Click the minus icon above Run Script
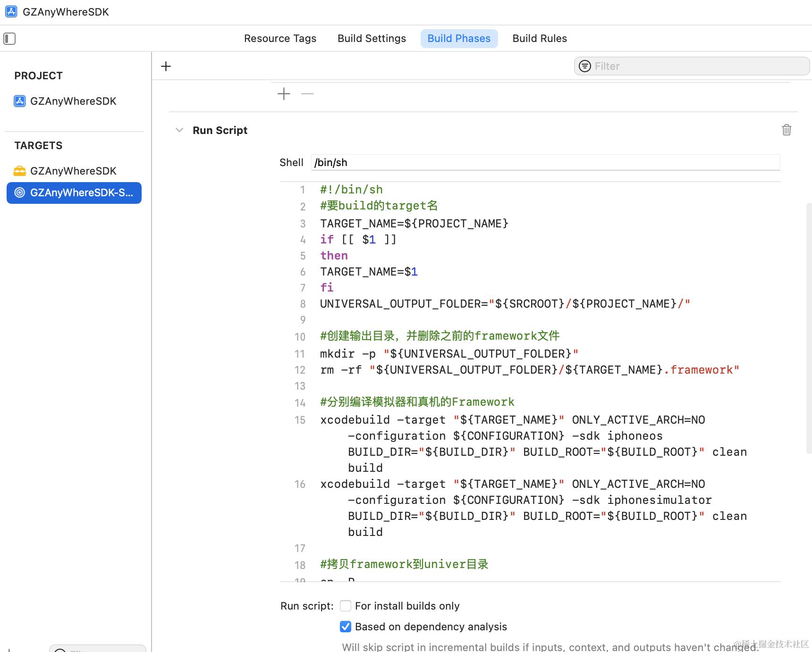Image resolution: width=812 pixels, height=652 pixels. [307, 94]
